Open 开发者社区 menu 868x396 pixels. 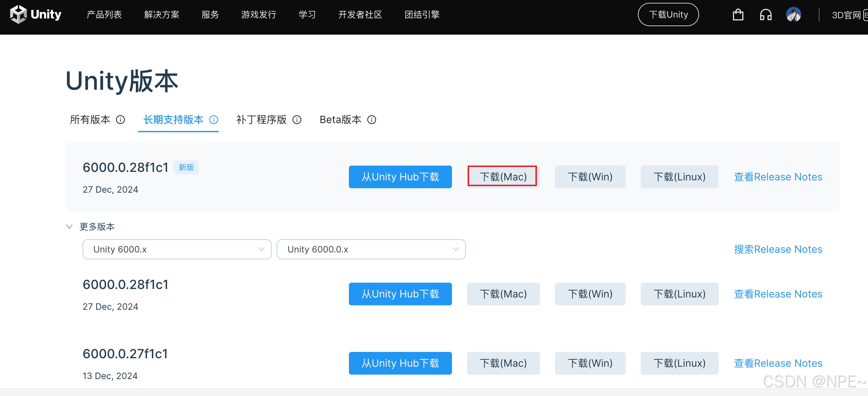click(x=360, y=15)
